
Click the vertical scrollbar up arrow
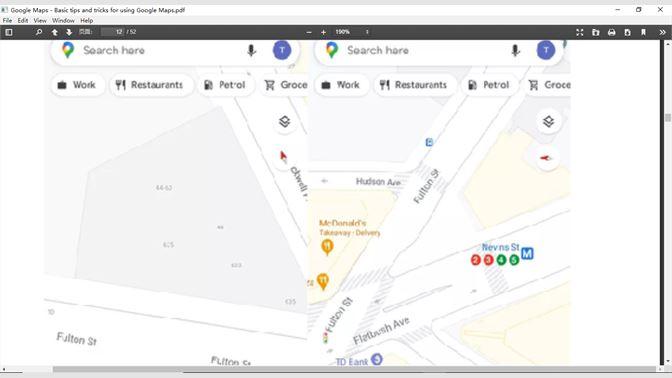668,44
